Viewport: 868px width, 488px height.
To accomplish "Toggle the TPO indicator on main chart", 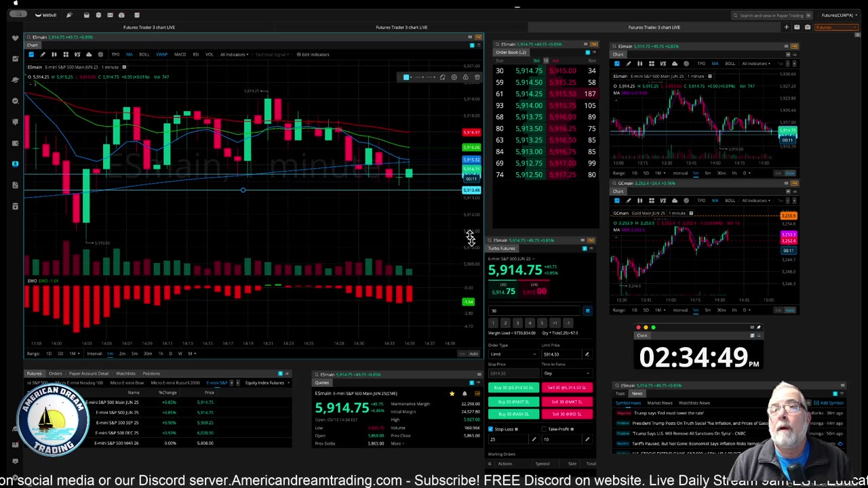I will click(115, 54).
